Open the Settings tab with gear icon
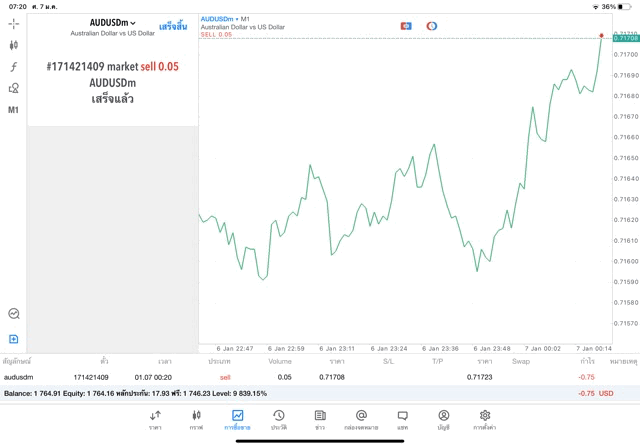The width and height of the screenshot is (640, 447). coord(485,420)
